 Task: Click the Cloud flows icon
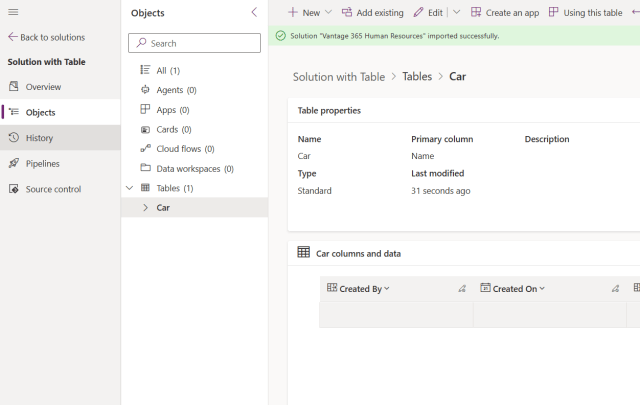coord(145,148)
